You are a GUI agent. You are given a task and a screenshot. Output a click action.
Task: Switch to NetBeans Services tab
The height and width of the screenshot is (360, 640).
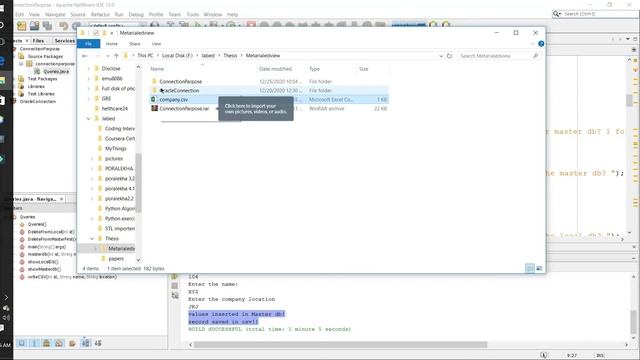(x=64, y=41)
